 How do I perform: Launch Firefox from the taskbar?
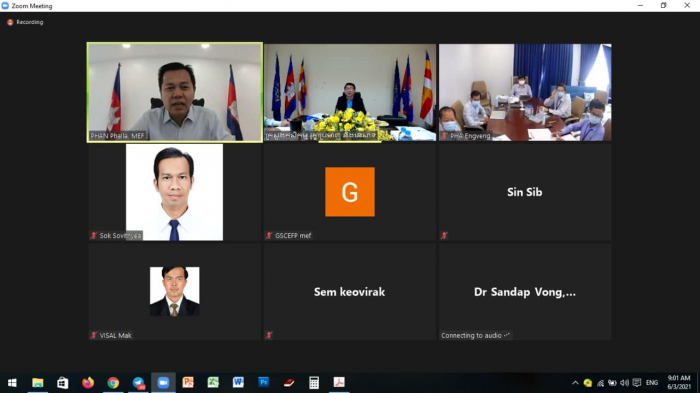coord(88,383)
